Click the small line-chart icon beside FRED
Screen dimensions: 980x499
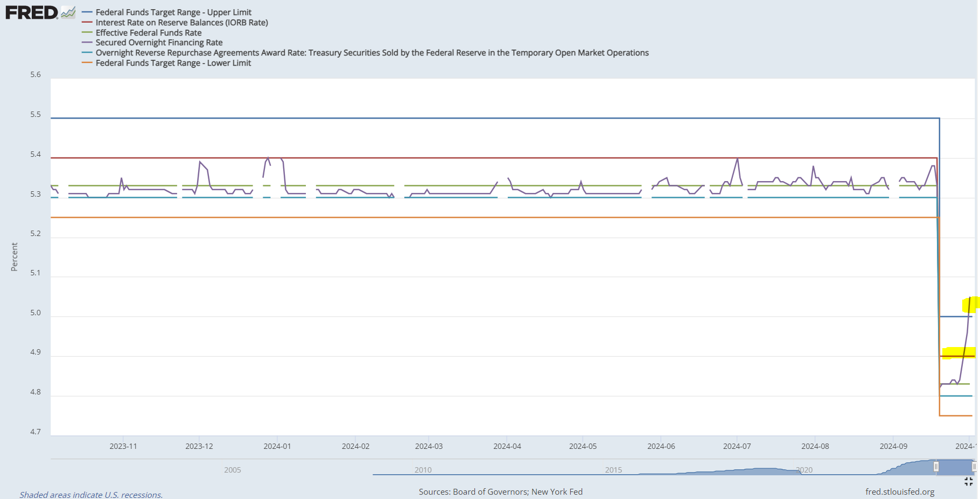click(x=68, y=12)
